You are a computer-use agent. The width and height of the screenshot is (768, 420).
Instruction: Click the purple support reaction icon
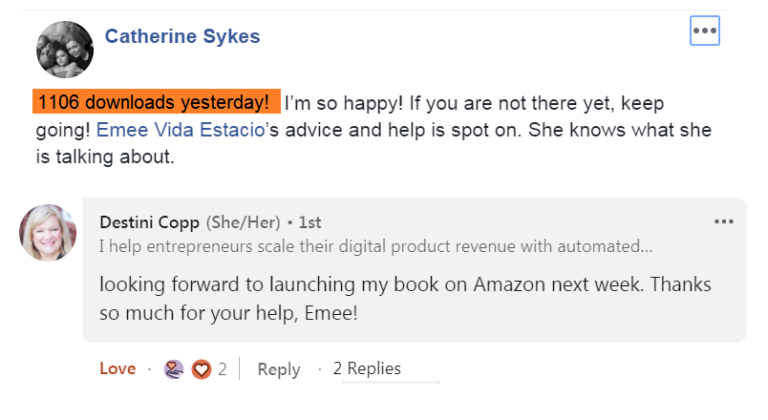coord(174,369)
